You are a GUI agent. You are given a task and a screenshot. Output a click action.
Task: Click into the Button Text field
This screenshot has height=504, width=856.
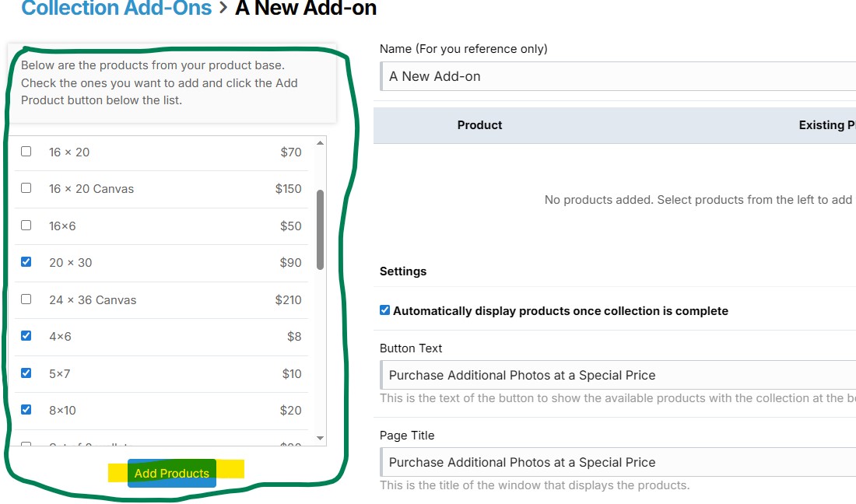point(618,375)
